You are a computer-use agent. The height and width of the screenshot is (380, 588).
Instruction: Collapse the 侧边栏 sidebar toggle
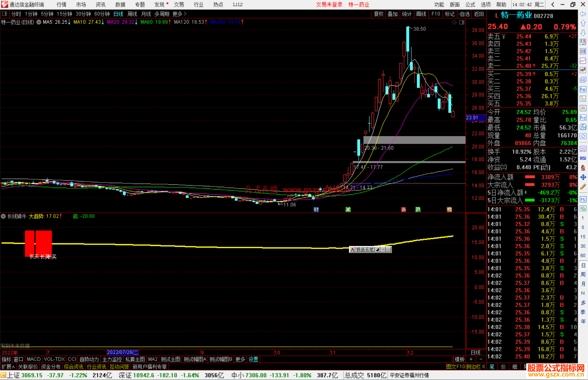coord(476,367)
